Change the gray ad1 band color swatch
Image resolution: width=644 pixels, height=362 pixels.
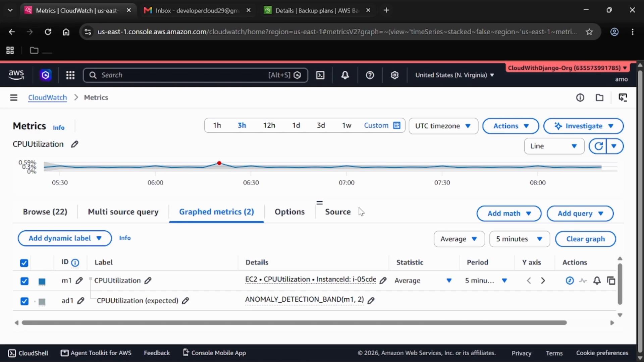click(x=42, y=302)
